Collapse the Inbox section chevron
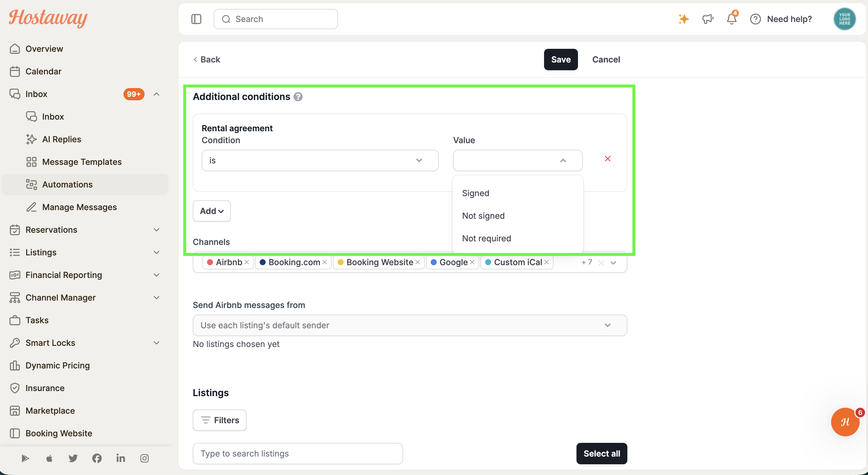Screen dimensions: 868x475 click(x=156, y=94)
